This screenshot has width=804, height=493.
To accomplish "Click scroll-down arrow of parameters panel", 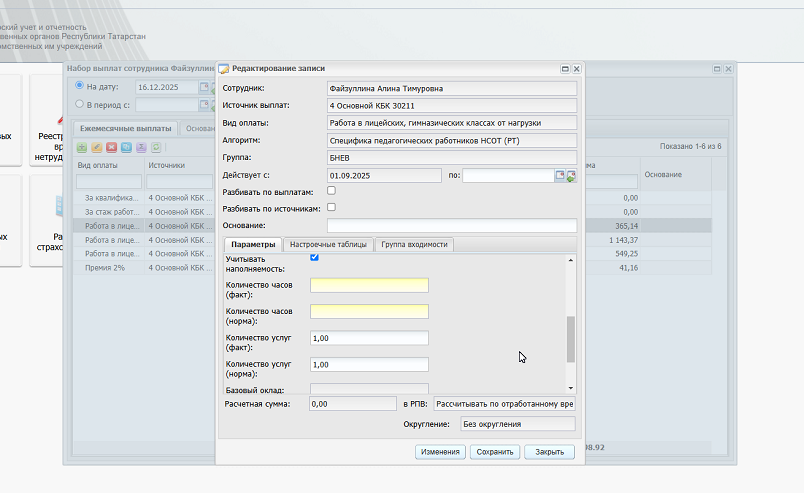I will click(x=571, y=388).
